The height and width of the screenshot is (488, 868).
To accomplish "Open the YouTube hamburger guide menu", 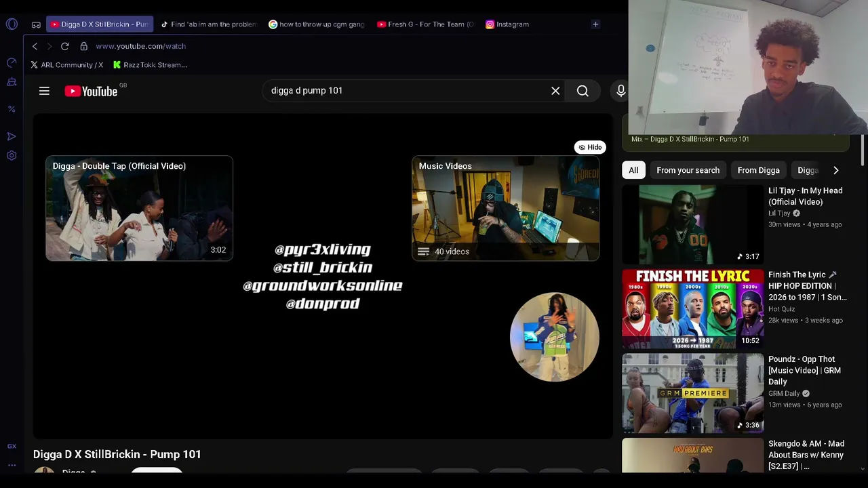I will [x=44, y=91].
